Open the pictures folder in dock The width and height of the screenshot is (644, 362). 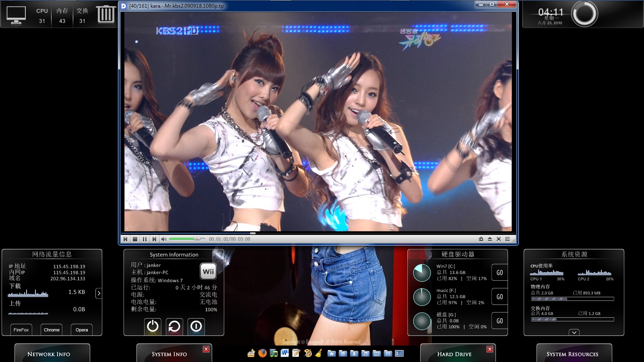pos(377,353)
